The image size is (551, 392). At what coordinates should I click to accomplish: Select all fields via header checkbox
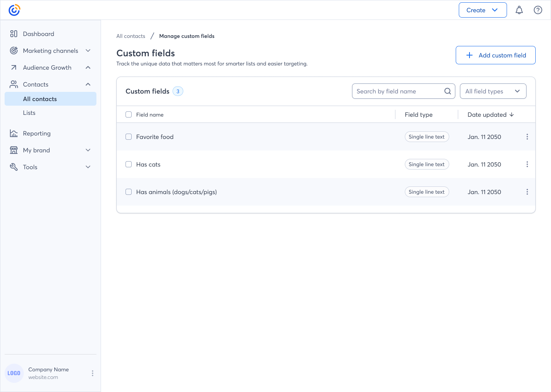point(129,114)
